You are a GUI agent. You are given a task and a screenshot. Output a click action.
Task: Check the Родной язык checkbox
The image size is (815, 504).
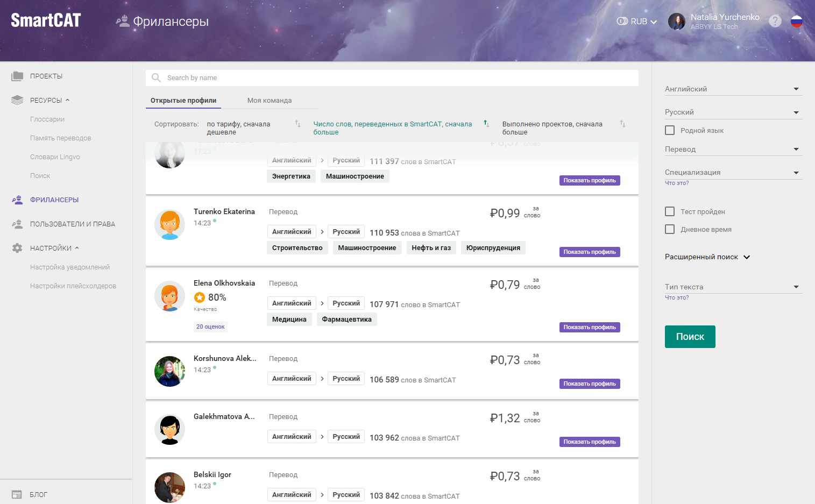[x=670, y=130]
